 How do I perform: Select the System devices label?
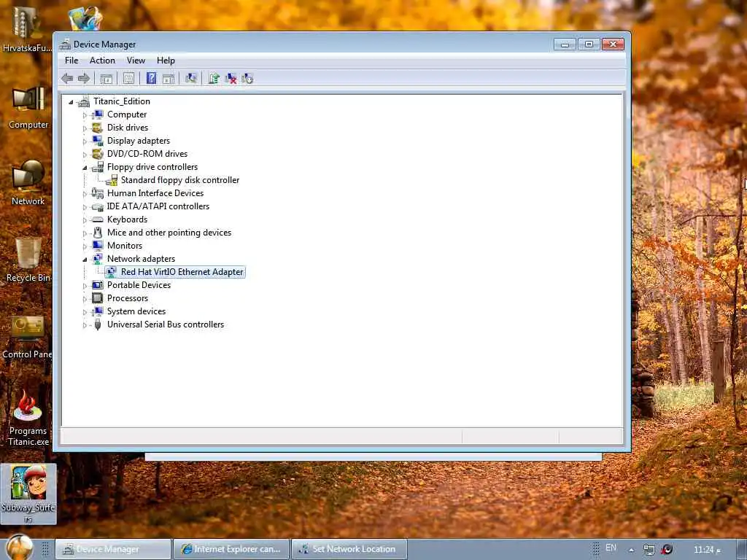136,311
